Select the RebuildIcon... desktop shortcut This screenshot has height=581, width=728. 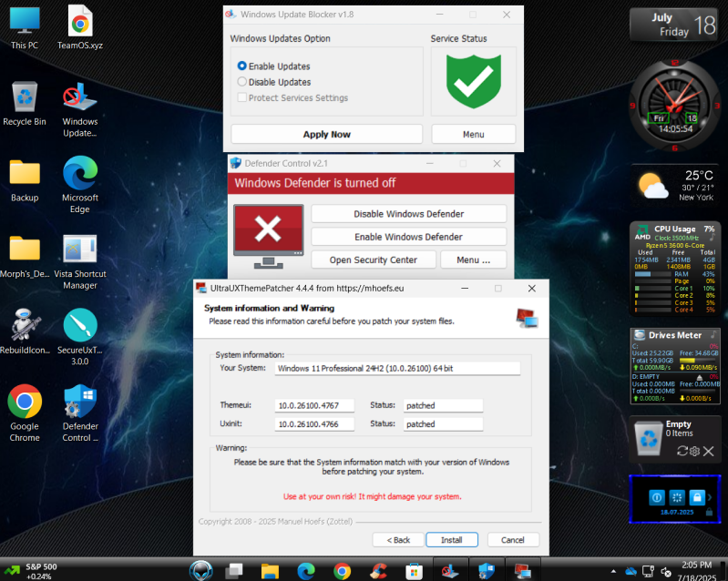(x=25, y=331)
